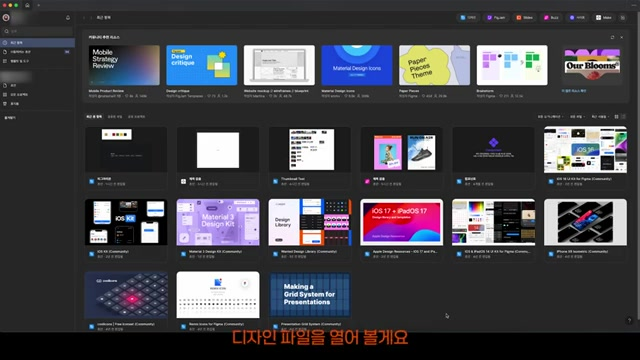Click the blue link under Our Blooms
Viewport: 640px width, 360px height.
574,91
